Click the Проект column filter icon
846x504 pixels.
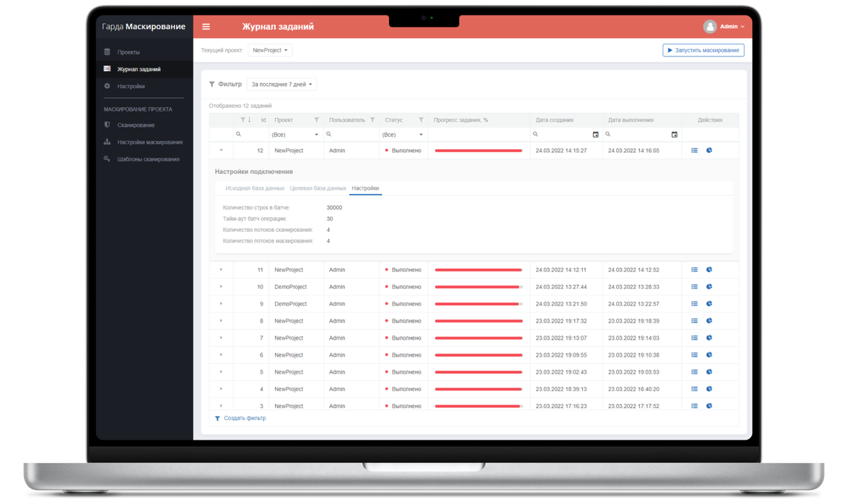coord(317,120)
